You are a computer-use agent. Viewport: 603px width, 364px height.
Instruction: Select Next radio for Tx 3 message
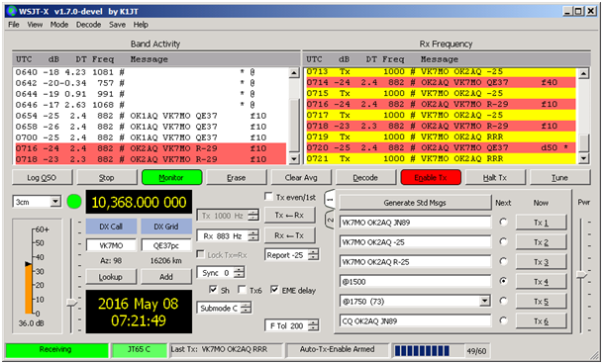pyautogui.click(x=503, y=261)
